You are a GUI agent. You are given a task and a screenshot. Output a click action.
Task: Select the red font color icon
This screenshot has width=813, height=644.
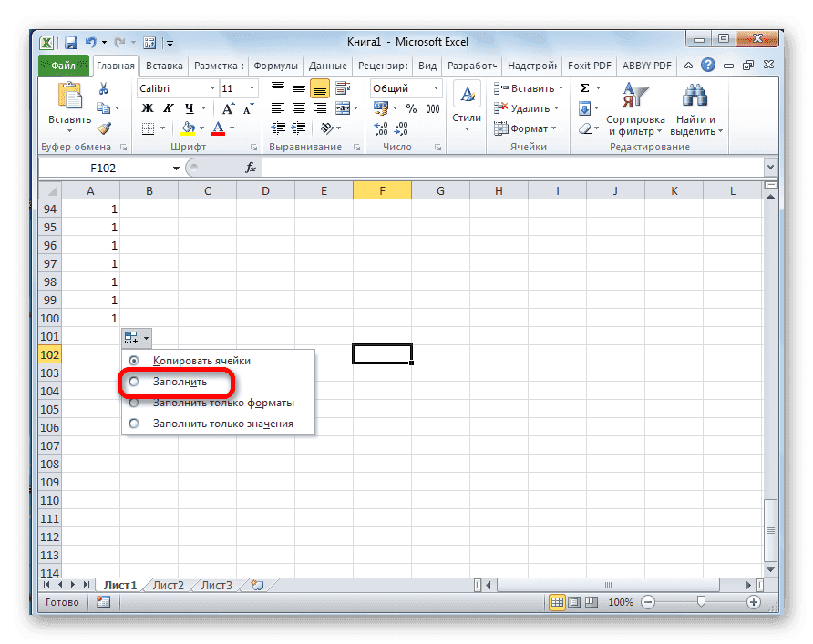click(219, 128)
